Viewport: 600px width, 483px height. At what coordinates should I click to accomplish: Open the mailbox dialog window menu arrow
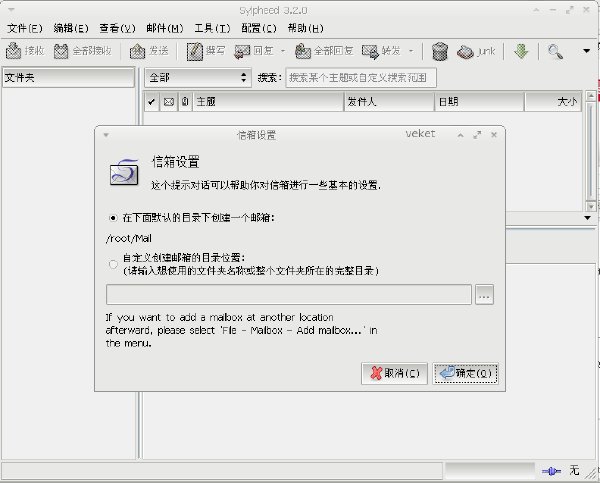(106, 135)
